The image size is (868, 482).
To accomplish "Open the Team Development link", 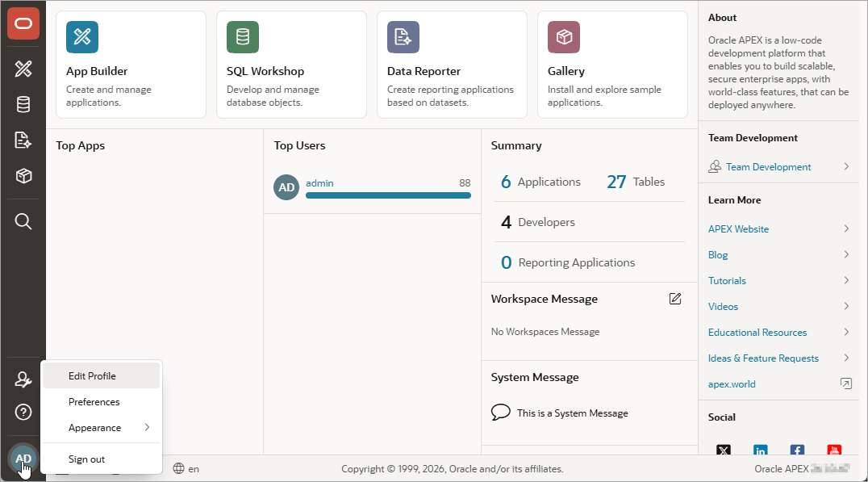I will click(768, 167).
